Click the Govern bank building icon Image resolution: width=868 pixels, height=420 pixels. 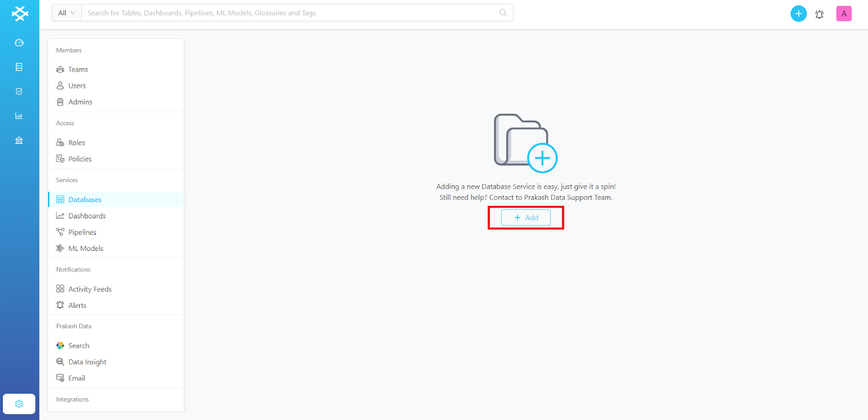coord(19,140)
